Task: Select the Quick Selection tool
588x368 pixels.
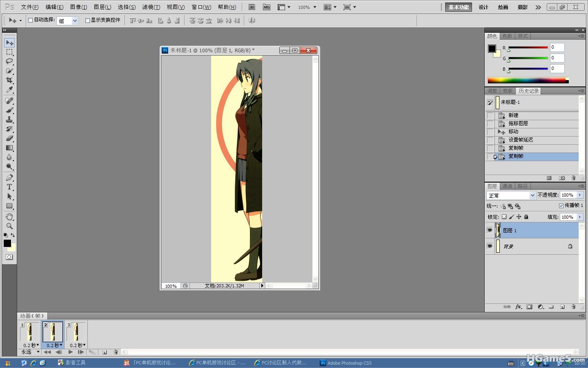Action: pyautogui.click(x=9, y=71)
